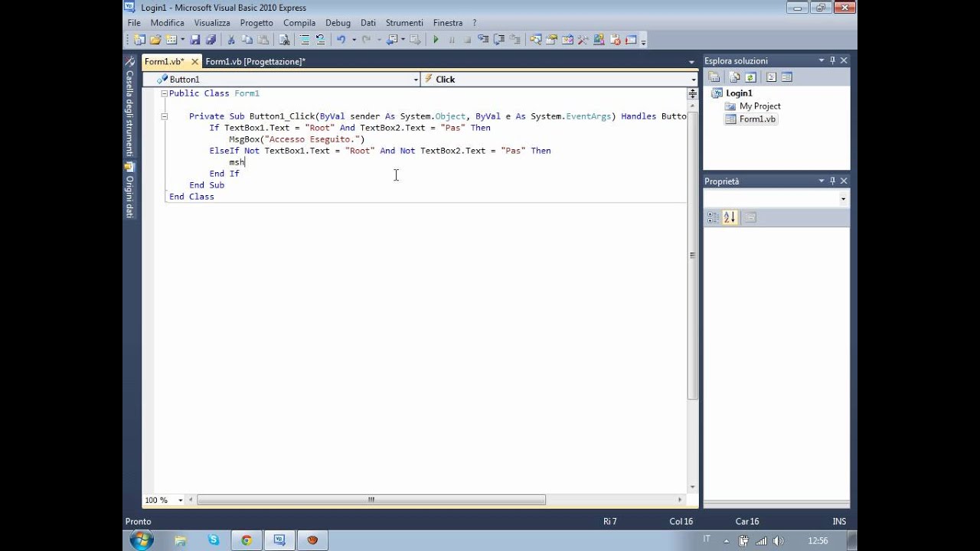980x551 pixels.
Task: Open the 100 % zoom dropdown
Action: 181,500
